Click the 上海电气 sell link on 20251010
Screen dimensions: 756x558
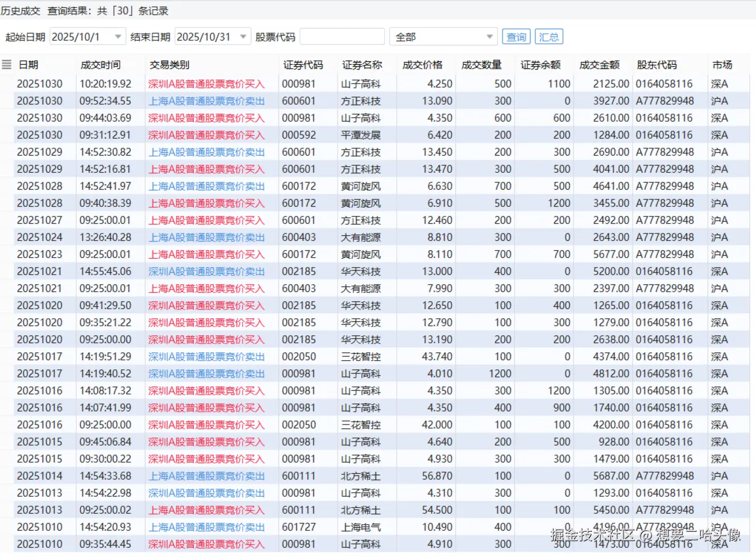tap(206, 527)
